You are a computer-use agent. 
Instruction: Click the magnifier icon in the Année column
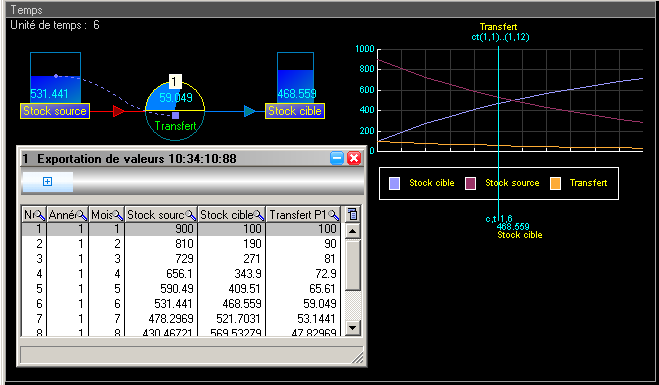[x=82, y=215]
